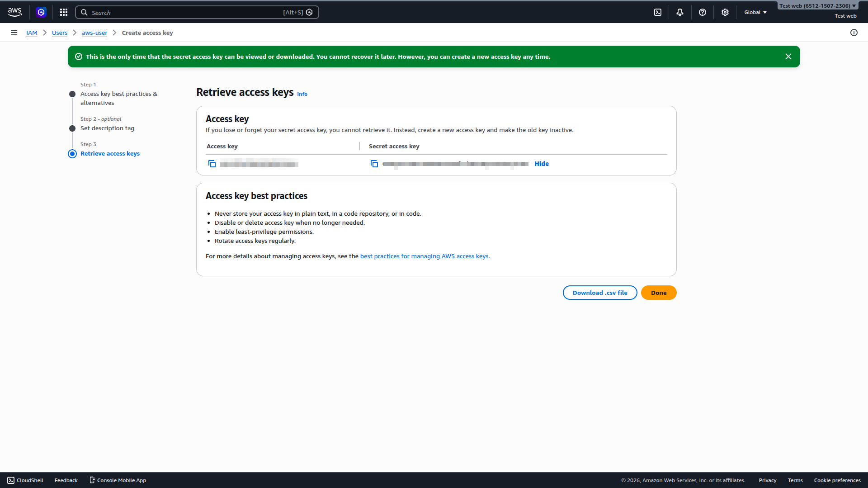Viewport: 868px width, 488px height.
Task: Download the .csv file
Action: click(600, 293)
